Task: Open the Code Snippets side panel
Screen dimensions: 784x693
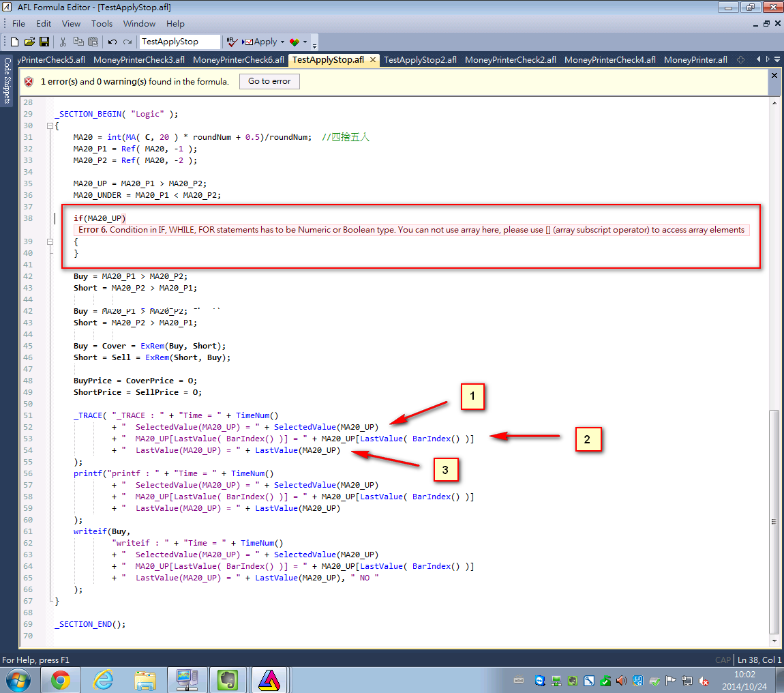Action: pos(7,80)
